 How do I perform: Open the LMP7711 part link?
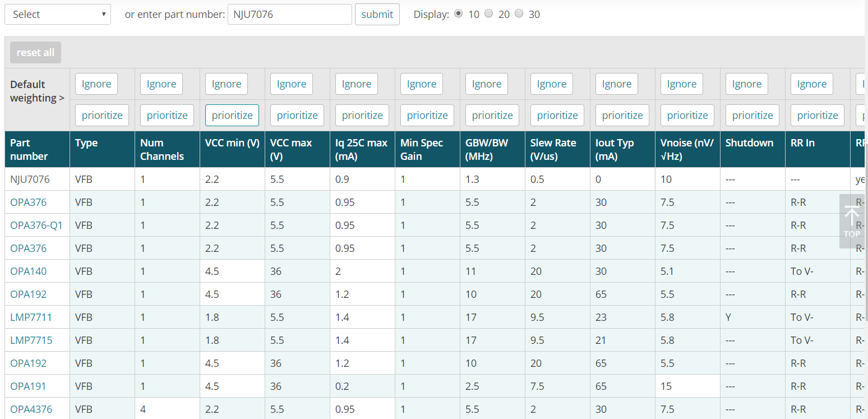coord(31,317)
